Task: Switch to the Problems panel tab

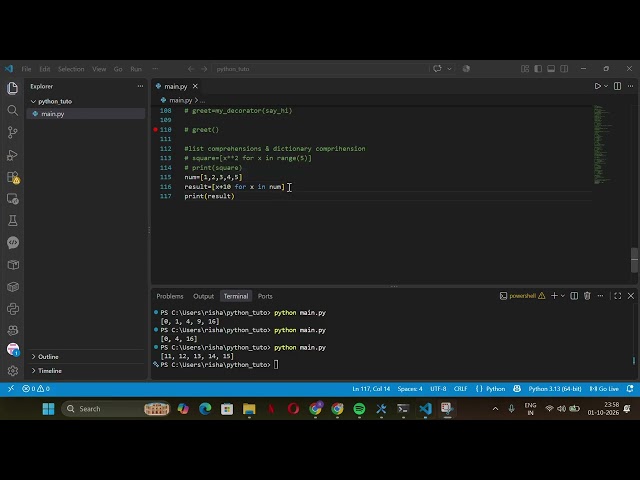Action: point(170,296)
